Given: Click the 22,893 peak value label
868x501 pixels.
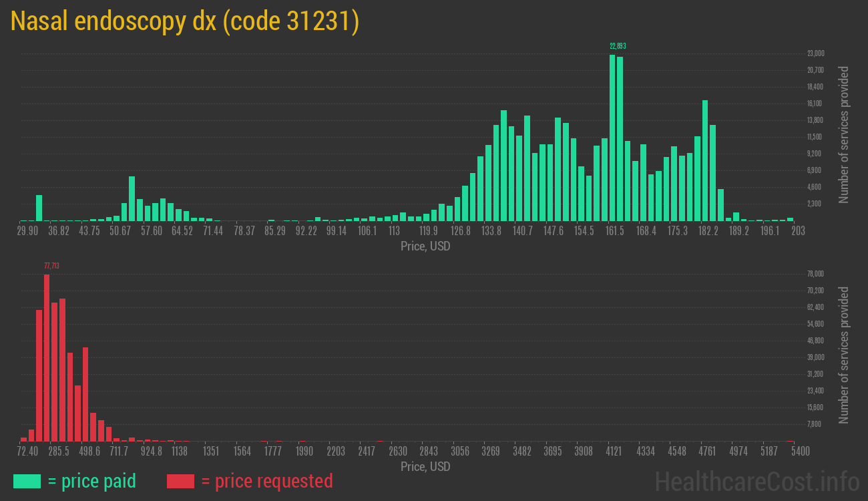Looking at the screenshot, I should (x=618, y=46).
